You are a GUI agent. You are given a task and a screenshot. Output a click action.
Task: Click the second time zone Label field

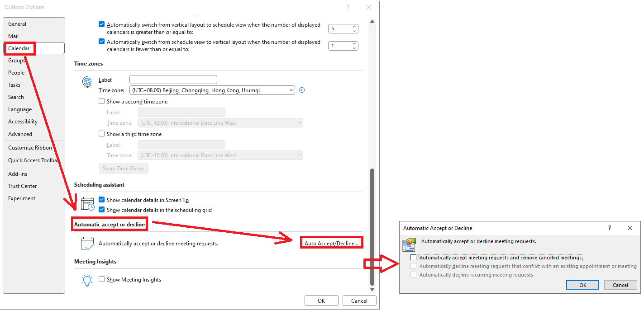click(x=181, y=112)
